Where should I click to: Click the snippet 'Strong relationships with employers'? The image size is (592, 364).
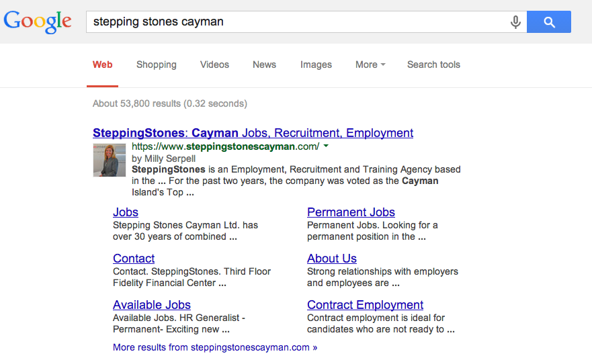[x=382, y=271]
